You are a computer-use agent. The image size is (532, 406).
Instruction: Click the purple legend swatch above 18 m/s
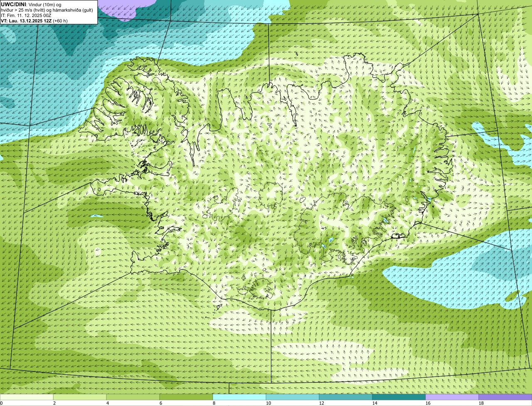505,397
